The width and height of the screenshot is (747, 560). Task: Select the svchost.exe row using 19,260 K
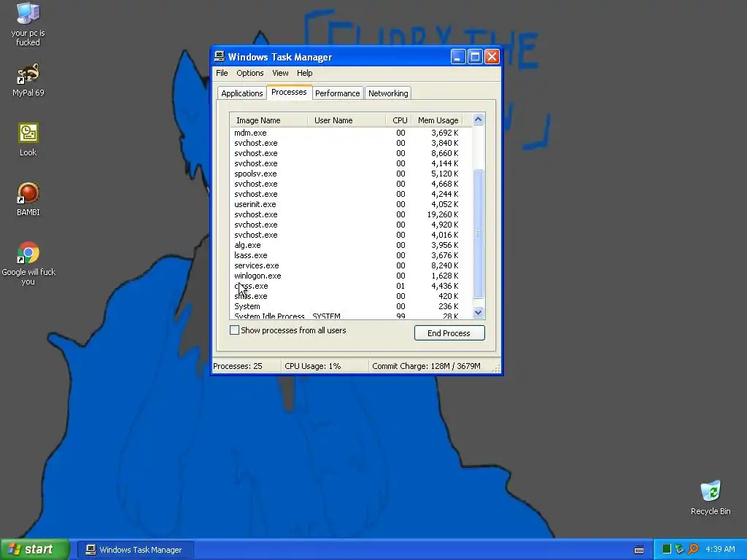click(351, 215)
